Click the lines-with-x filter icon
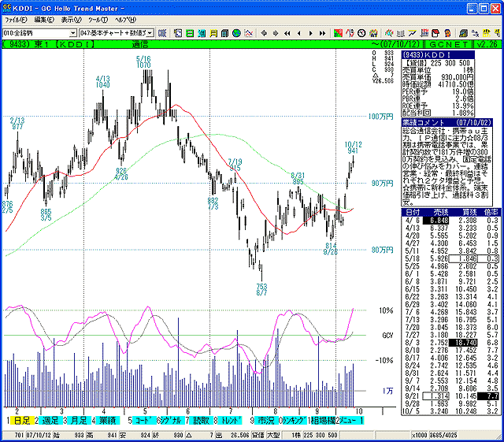504x442 pixels. point(475,33)
